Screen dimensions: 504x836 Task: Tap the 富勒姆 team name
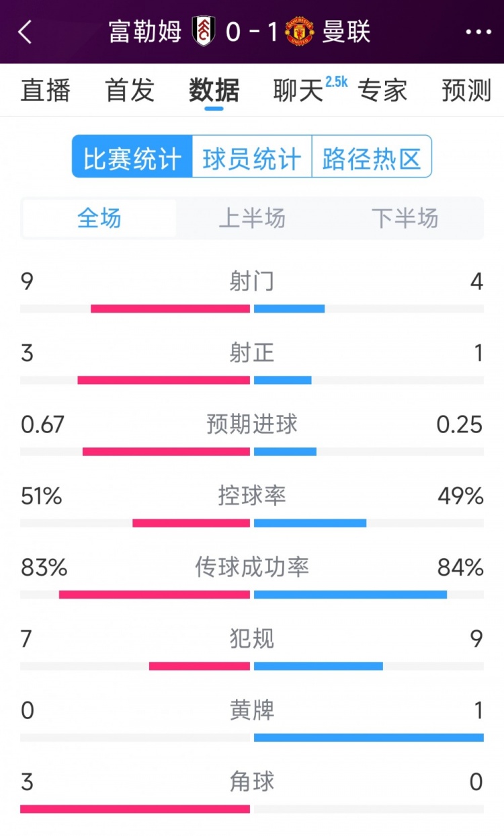coord(145,32)
